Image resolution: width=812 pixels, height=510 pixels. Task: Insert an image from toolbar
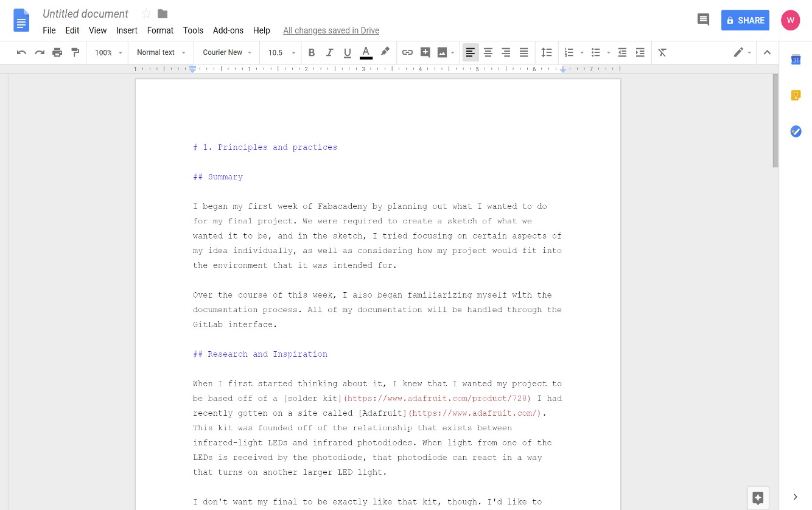(x=442, y=52)
